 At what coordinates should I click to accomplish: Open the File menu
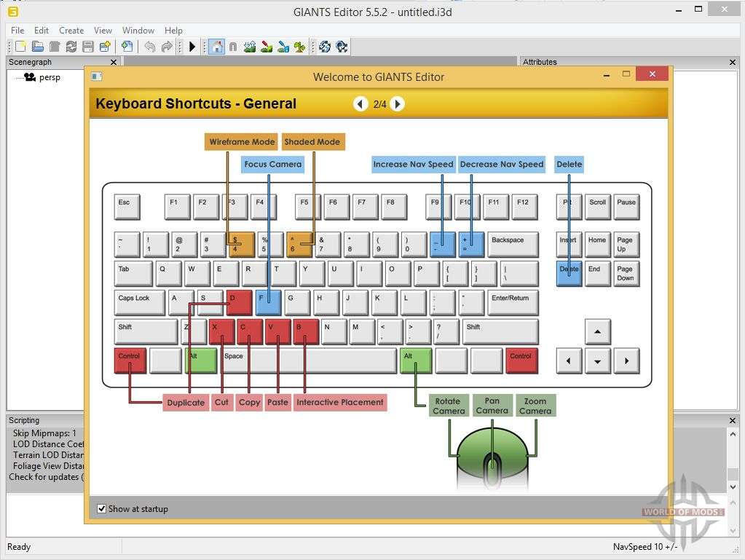tap(17, 31)
